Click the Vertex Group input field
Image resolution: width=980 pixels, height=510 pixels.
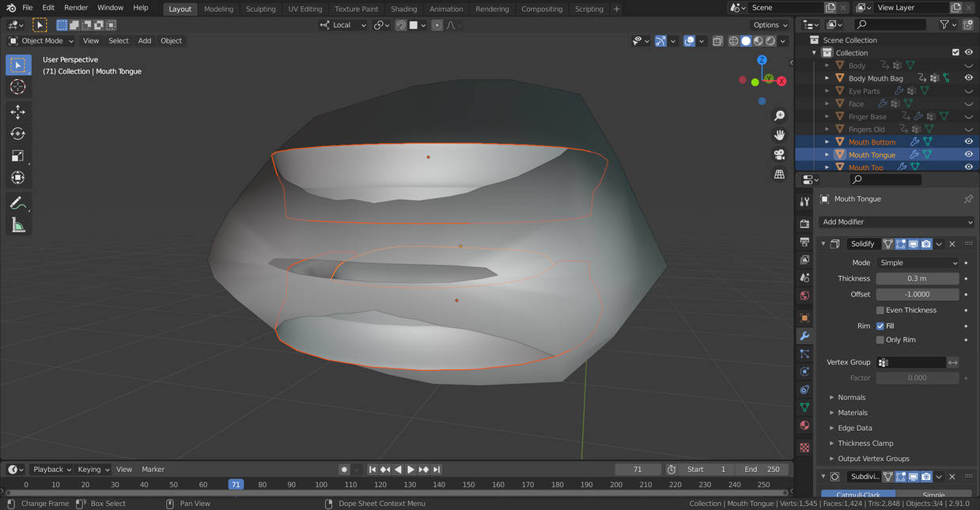(x=911, y=362)
